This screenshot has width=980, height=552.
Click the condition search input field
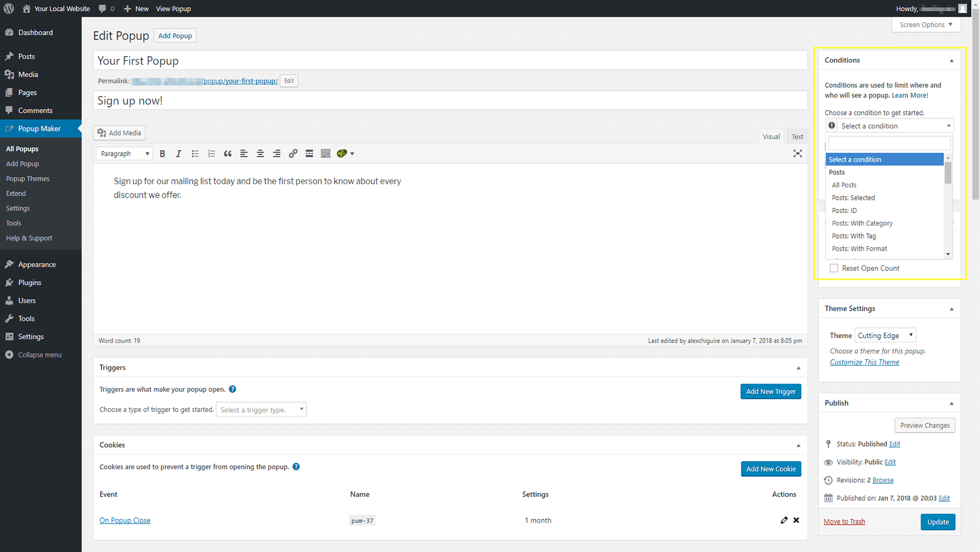pos(889,143)
